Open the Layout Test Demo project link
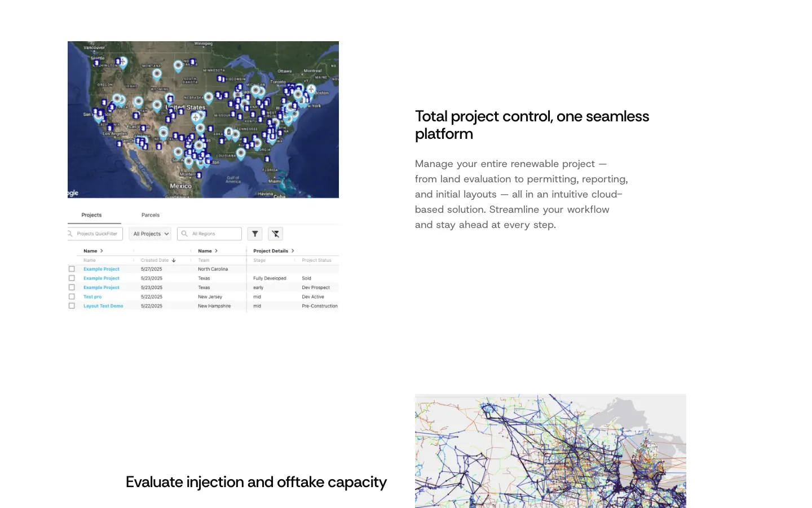 click(103, 306)
